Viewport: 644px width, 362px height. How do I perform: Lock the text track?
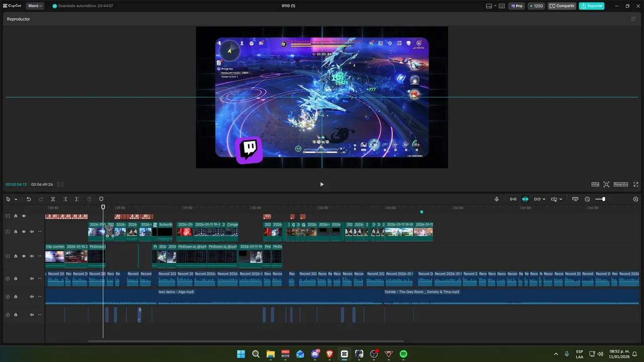pos(16,216)
